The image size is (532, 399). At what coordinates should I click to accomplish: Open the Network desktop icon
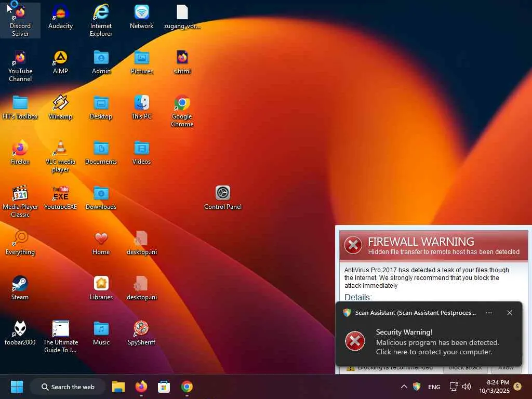(141, 17)
